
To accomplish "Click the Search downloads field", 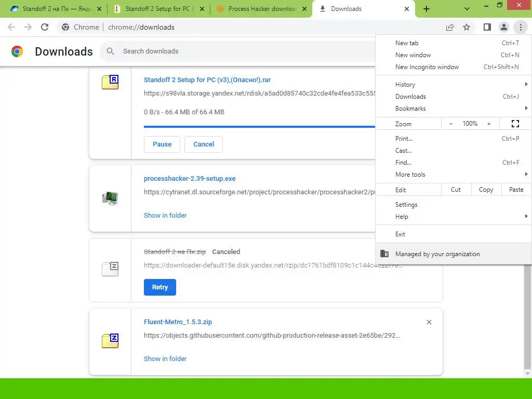I will point(237,51).
